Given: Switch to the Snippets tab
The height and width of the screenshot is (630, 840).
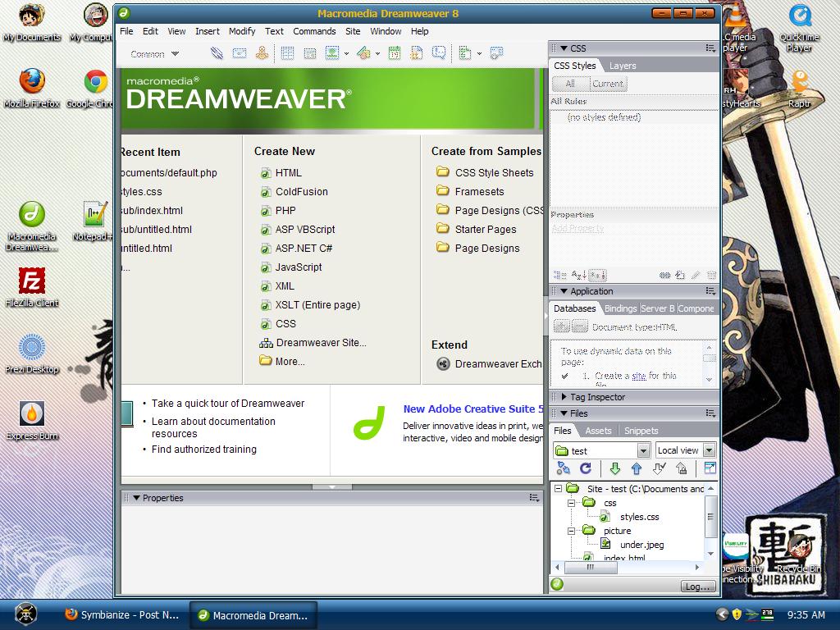Looking at the screenshot, I should 641,431.
